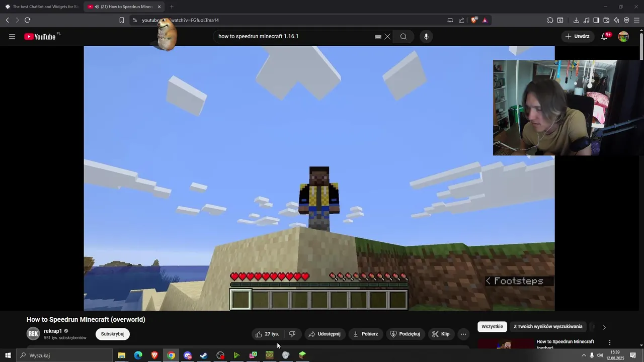Select Z Twoich wyników wyszukiwania chip
Image resolution: width=644 pixels, height=362 pixels.
pyautogui.click(x=548, y=327)
